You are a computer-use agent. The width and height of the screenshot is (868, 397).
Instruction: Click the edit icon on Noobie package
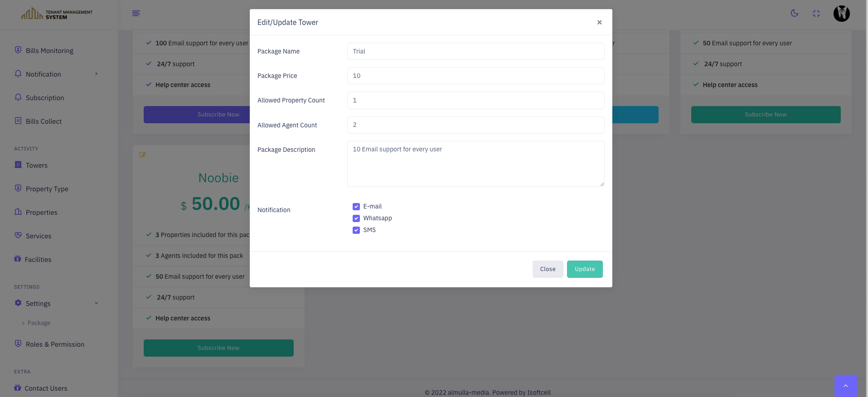click(x=143, y=155)
